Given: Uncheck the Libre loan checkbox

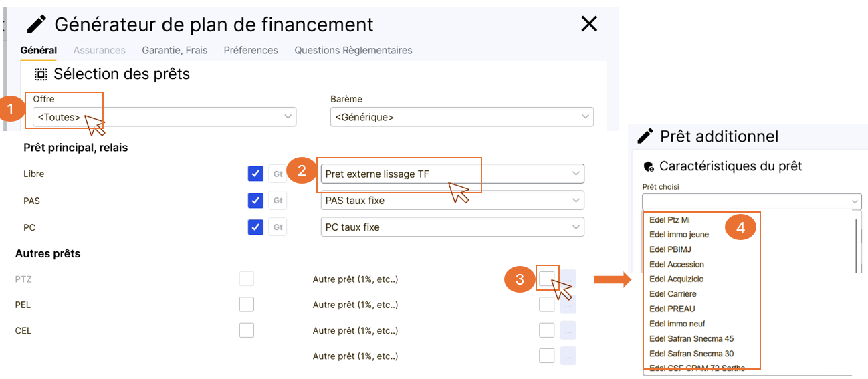Looking at the screenshot, I should click(x=255, y=174).
